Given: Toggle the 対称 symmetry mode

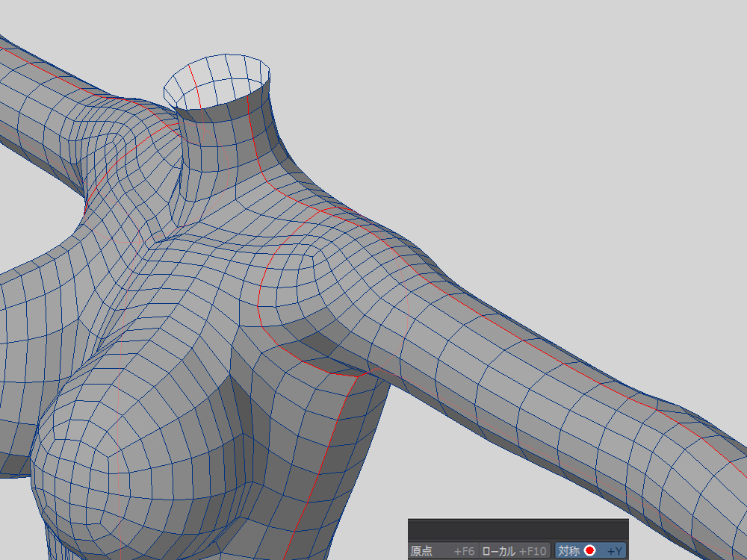Looking at the screenshot, I should (x=568, y=551).
